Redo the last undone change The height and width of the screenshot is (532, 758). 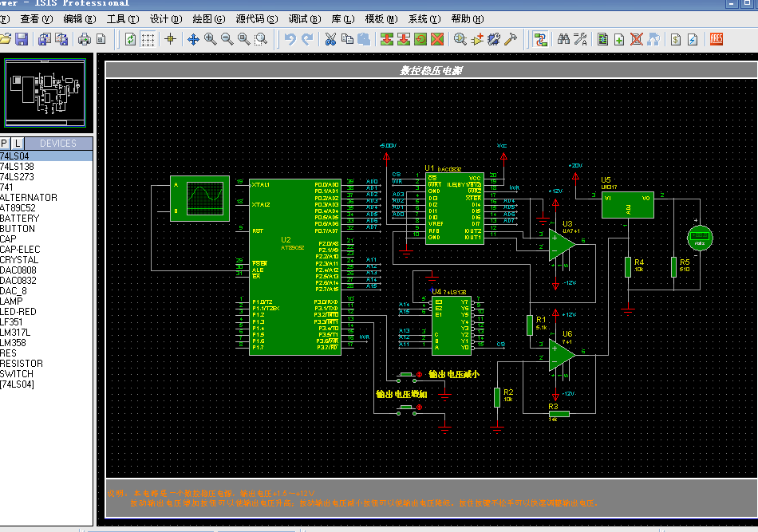click(x=307, y=39)
